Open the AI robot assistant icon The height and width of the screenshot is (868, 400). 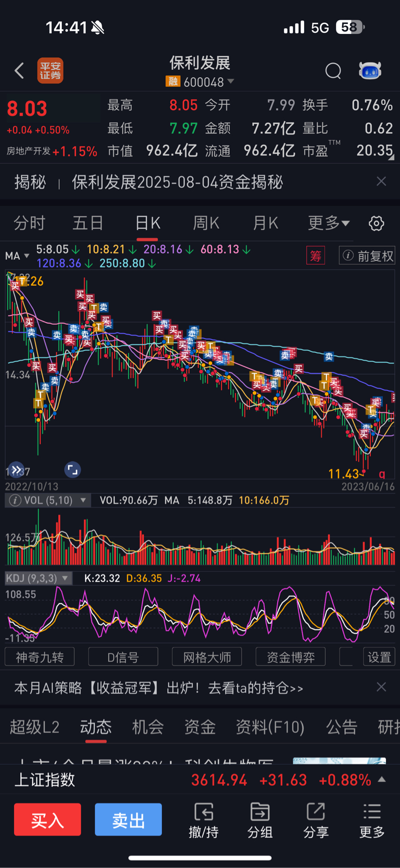370,70
